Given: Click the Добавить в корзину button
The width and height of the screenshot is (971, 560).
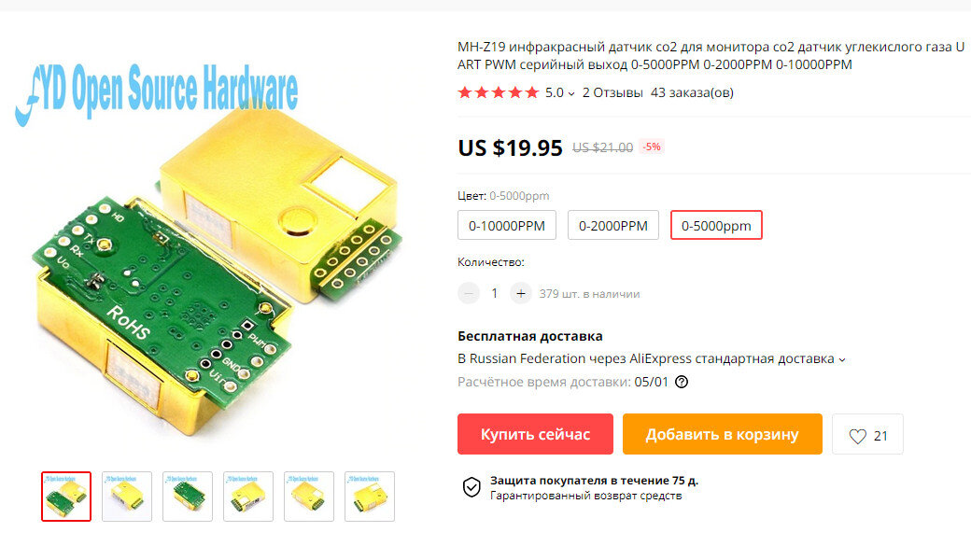Looking at the screenshot, I should pos(722,434).
